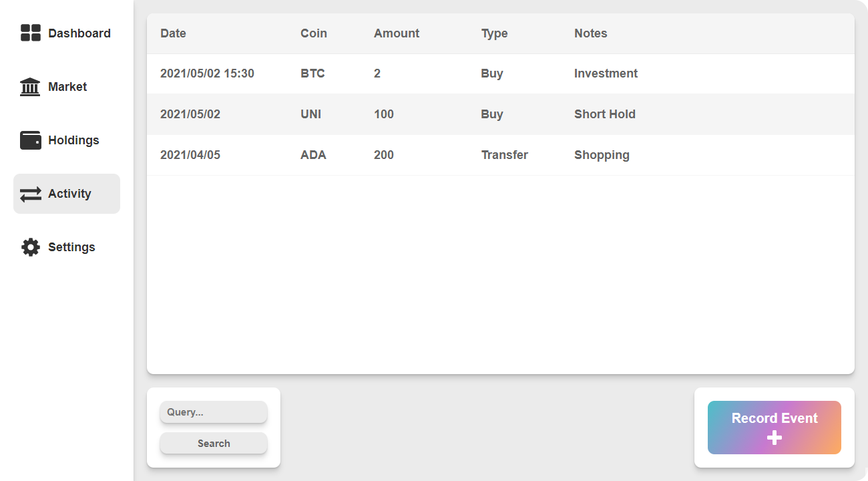The image size is (868, 481).
Task: Click the Activity swap arrows icon
Action: tap(31, 194)
